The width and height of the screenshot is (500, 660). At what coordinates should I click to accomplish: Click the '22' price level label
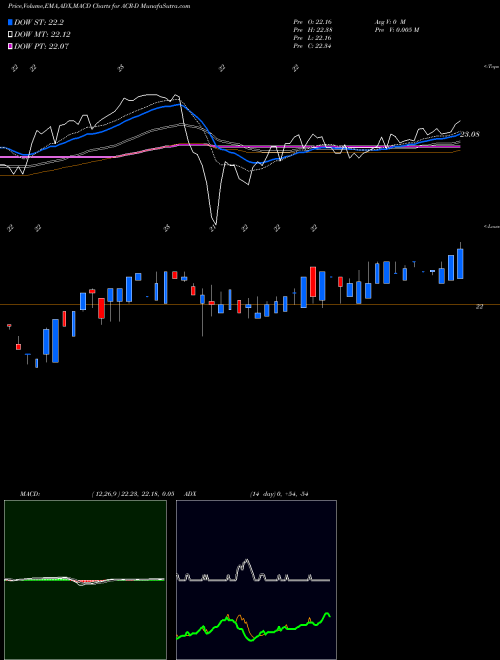[x=479, y=307]
